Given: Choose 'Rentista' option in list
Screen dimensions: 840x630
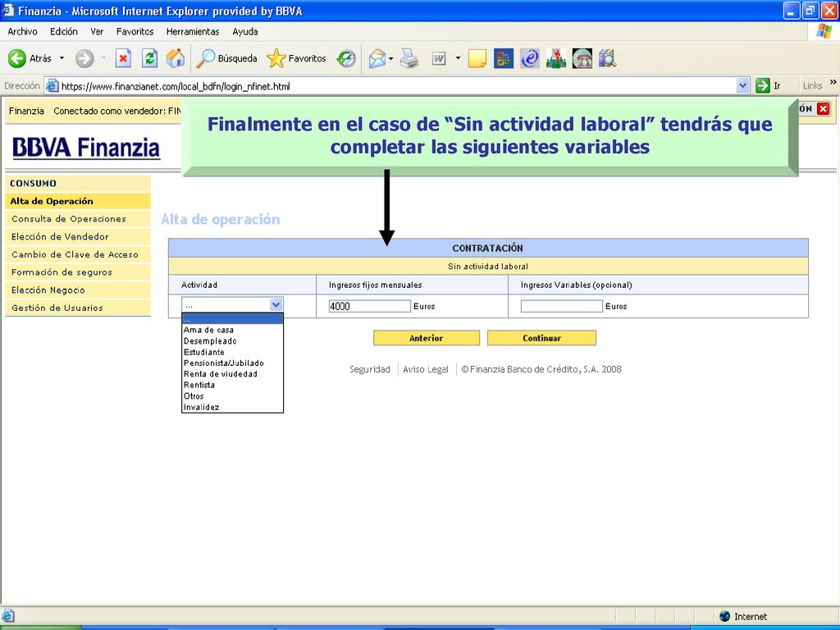Looking at the screenshot, I should click(x=232, y=385).
